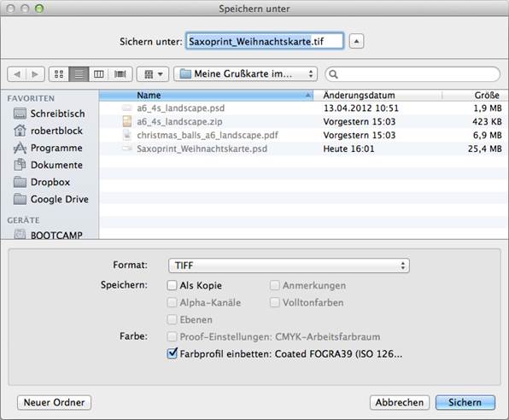Select christmas_balls_a6_landscape.pdf
Screen dimensions: 509x420
[x=303, y=135]
